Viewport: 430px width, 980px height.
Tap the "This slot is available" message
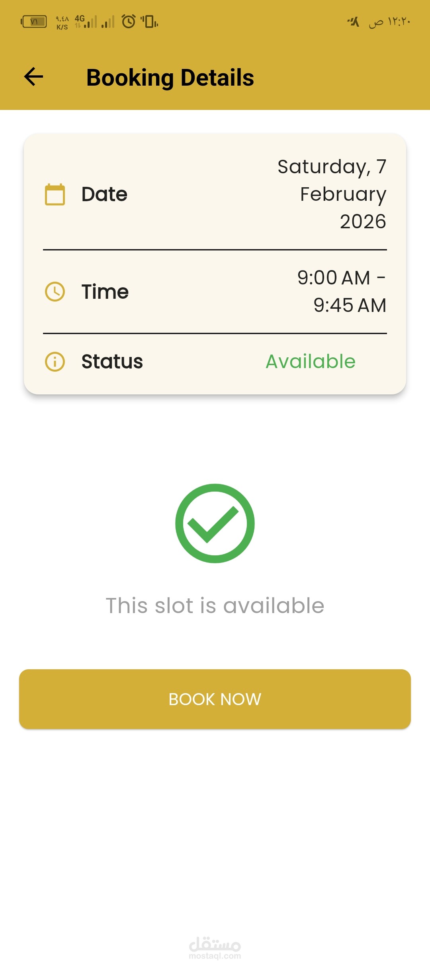coord(215,606)
